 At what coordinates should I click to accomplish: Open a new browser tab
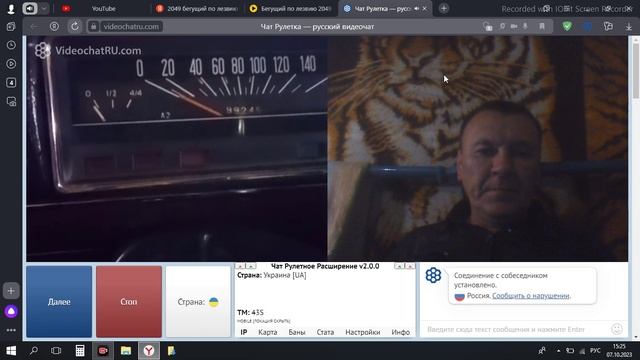[x=444, y=9]
